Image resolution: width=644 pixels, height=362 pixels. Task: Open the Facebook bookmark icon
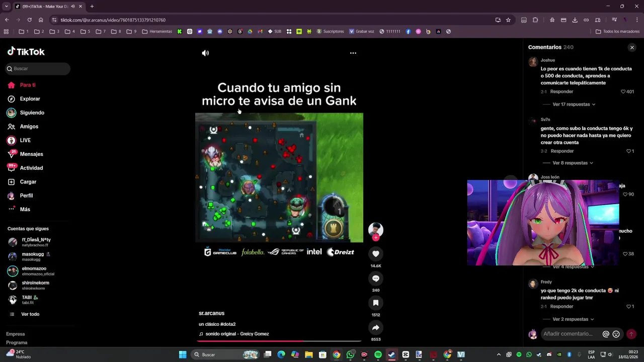click(408, 31)
